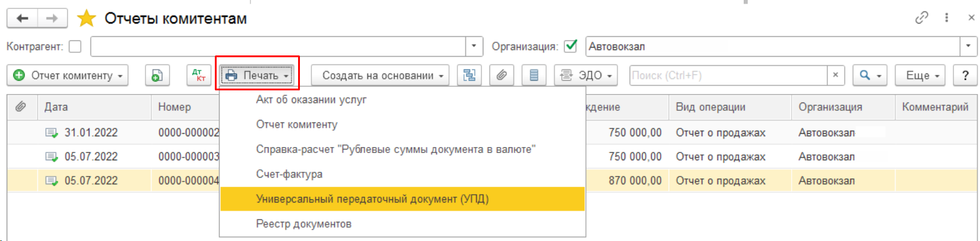Image resolution: width=980 pixels, height=241 pixels.
Task: Choose Счет-фактура from print menu
Action: pos(289,174)
